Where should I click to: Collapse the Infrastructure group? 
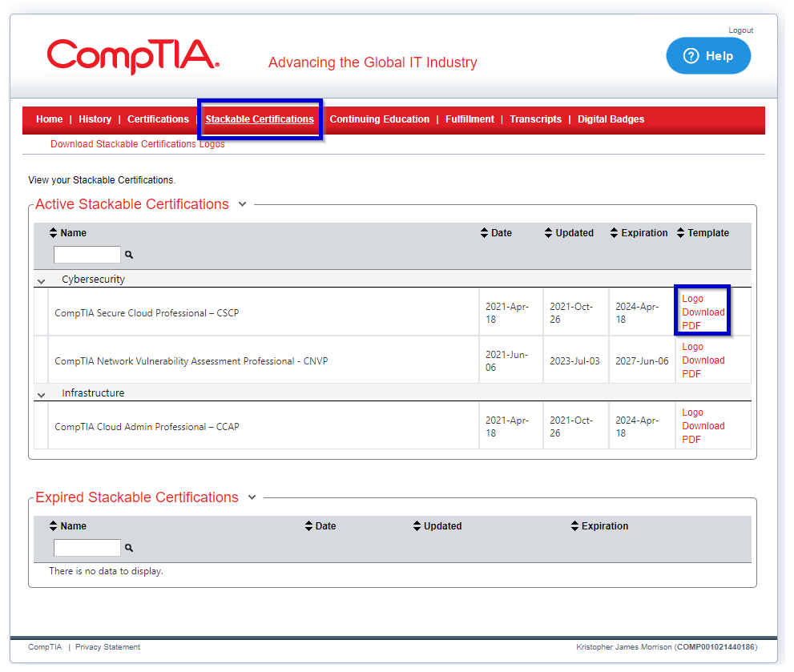tap(42, 395)
